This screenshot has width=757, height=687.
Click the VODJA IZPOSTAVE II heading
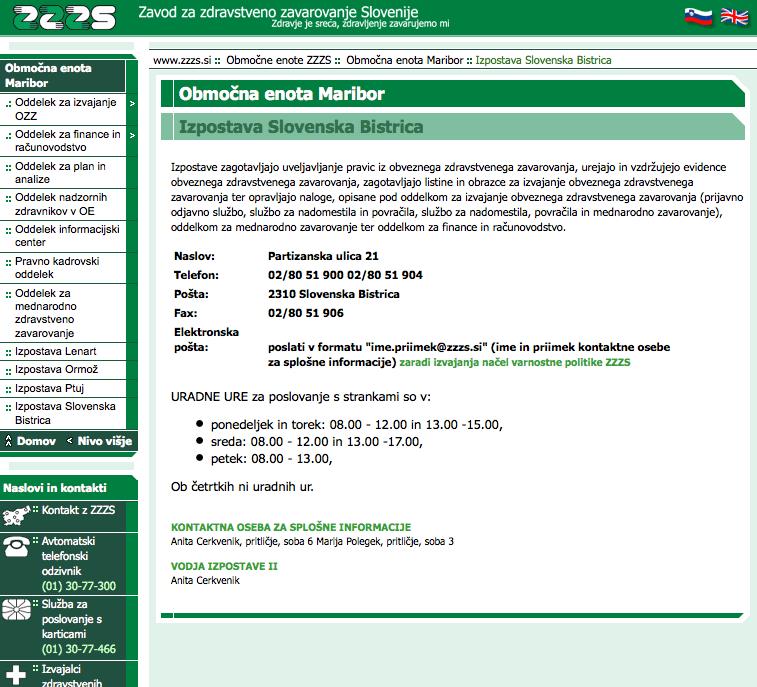(224, 566)
